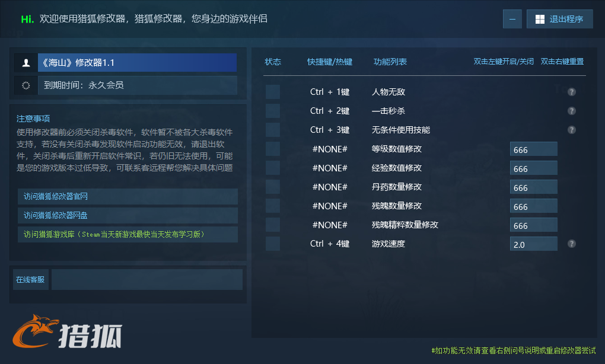605x364 pixels.
Task: Click the help question mark for 游戏速度
Action: click(572, 244)
